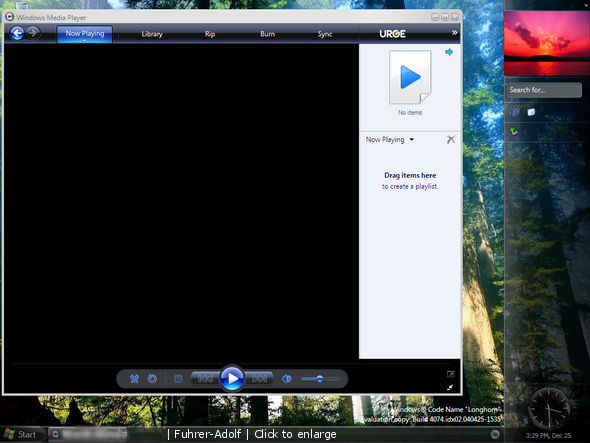590x443 pixels.
Task: Switch to compact mode
Action: tap(450, 387)
